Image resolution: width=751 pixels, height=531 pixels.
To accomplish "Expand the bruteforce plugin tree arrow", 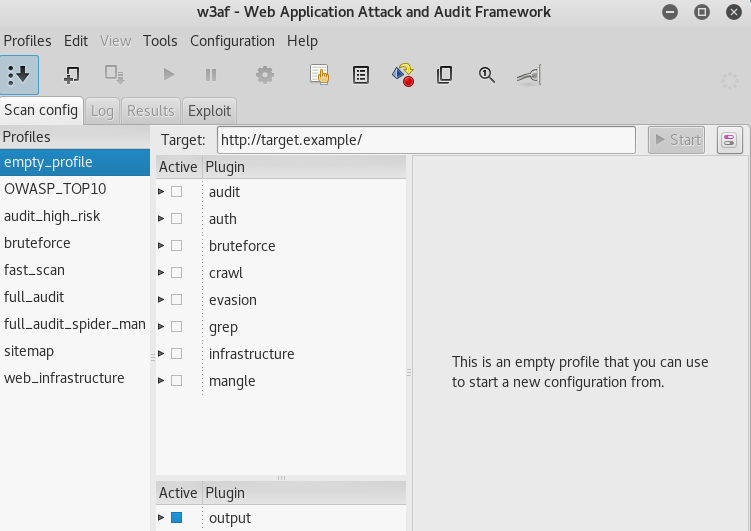I will (161, 246).
